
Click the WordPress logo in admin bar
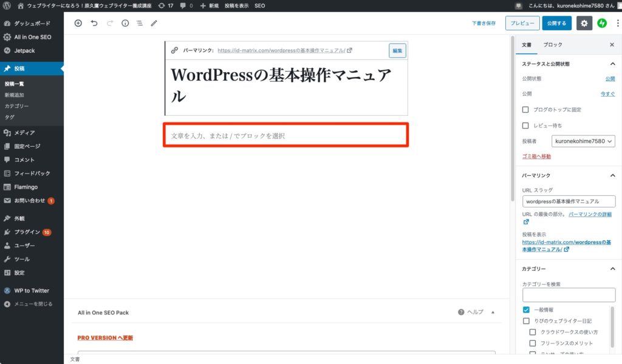pyautogui.click(x=7, y=5)
